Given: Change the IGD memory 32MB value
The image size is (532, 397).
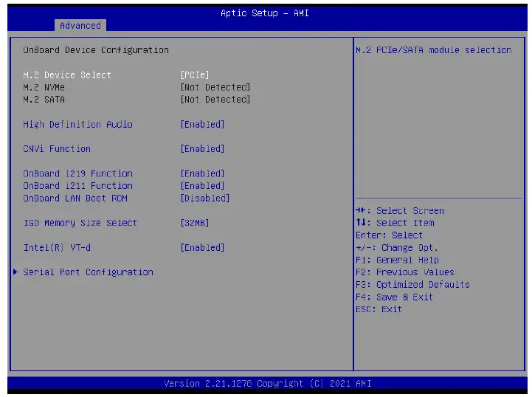Looking at the screenshot, I should (x=195, y=223).
